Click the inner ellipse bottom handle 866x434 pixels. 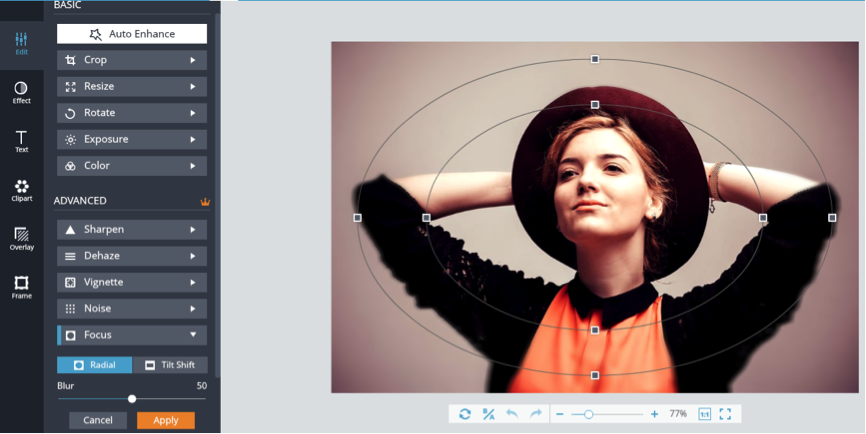(595, 330)
